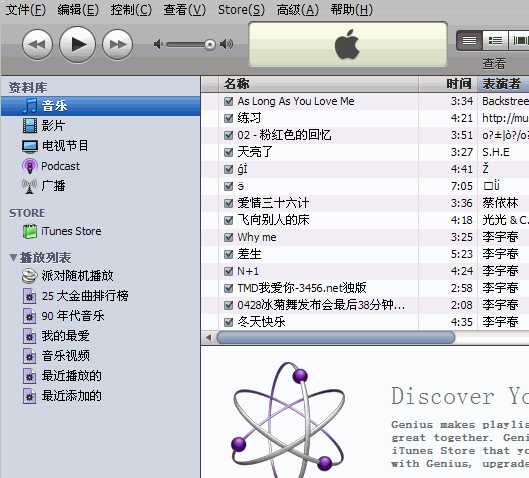
Task: Click the scroll left arrow
Action: pyautogui.click(x=208, y=337)
